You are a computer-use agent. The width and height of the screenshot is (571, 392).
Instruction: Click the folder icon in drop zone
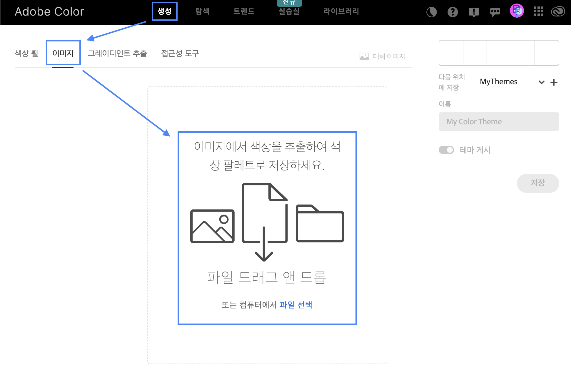pos(320,223)
